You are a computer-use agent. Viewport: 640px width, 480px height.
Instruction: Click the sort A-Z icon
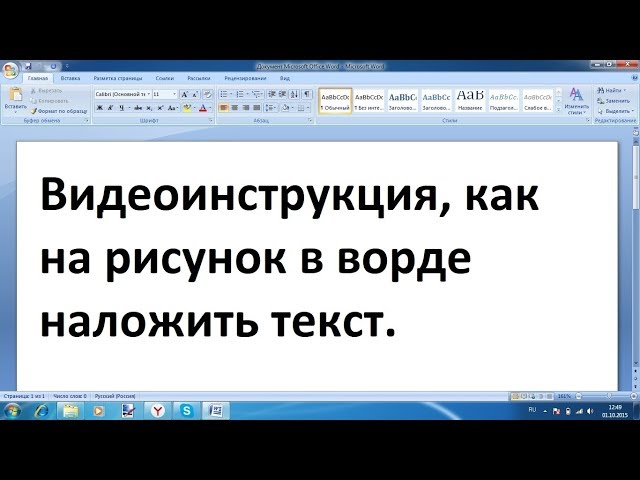(294, 94)
